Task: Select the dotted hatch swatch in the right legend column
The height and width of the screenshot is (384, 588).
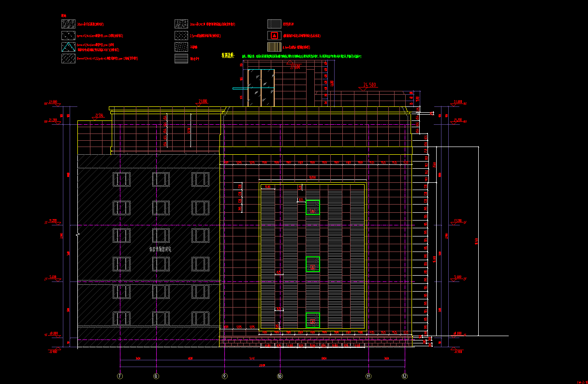Action: (274, 24)
